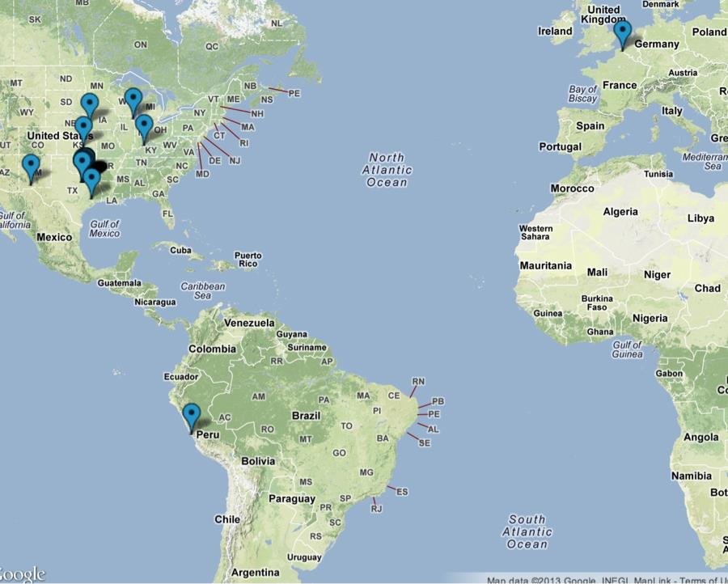Open the pin over Nebraska above KS label
728x584 pixels.
[83, 130]
